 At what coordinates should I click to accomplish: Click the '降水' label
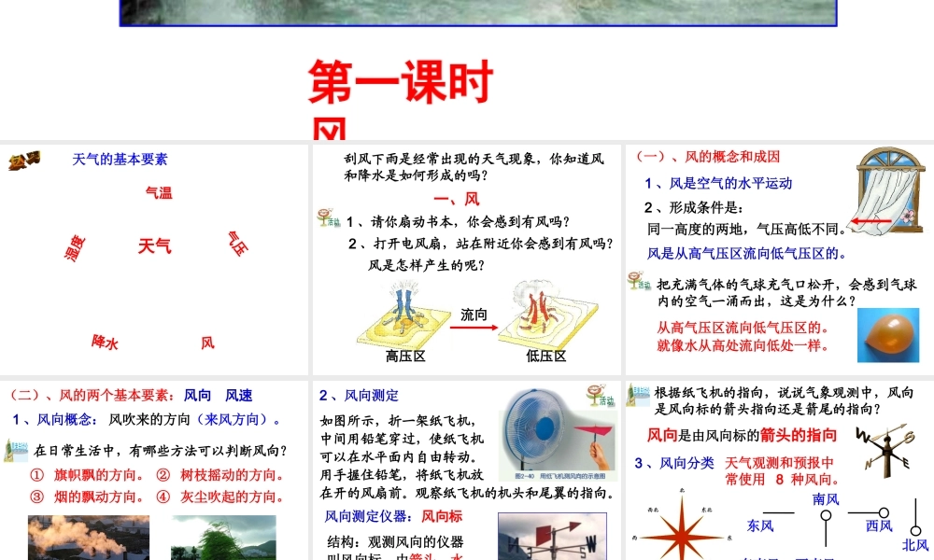click(x=105, y=342)
